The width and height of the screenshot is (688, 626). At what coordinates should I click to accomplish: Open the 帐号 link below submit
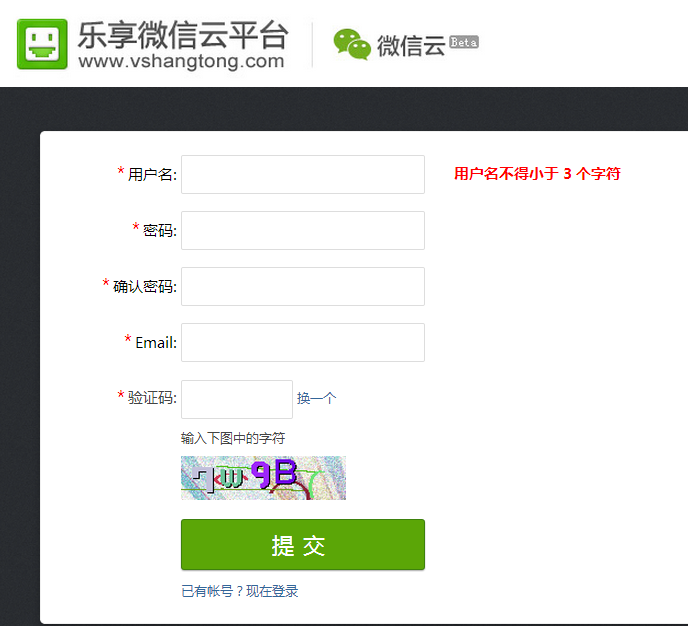pos(220,591)
